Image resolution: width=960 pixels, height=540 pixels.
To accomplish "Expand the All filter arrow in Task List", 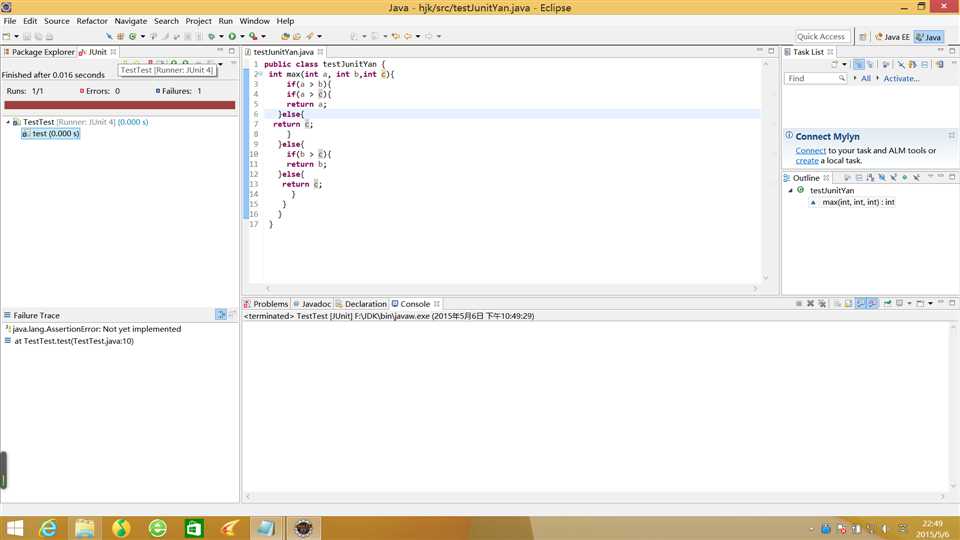I will [x=855, y=78].
